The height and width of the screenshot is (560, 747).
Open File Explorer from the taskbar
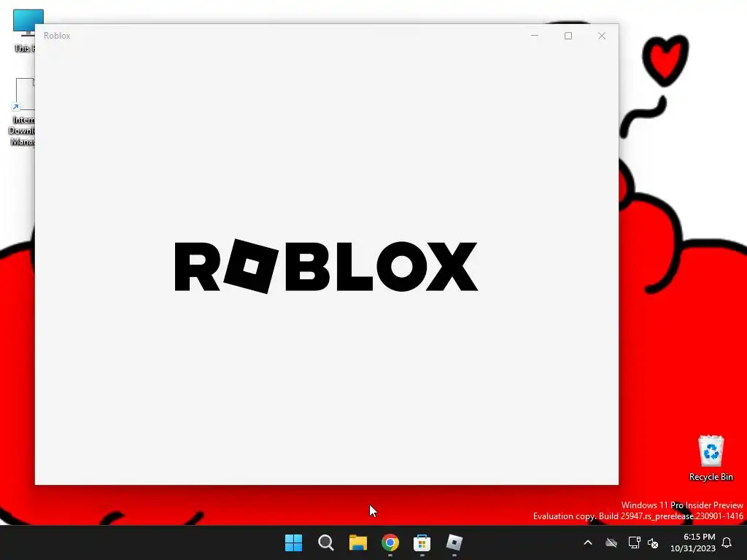point(357,542)
